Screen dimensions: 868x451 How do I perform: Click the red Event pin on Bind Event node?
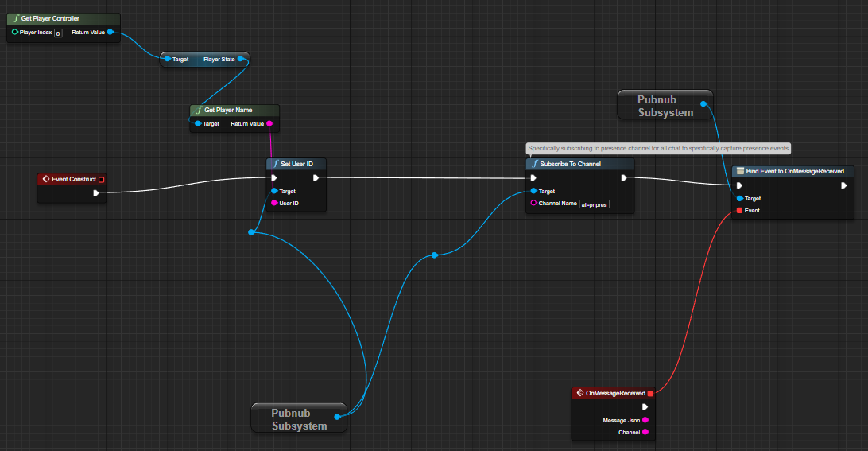[739, 211]
